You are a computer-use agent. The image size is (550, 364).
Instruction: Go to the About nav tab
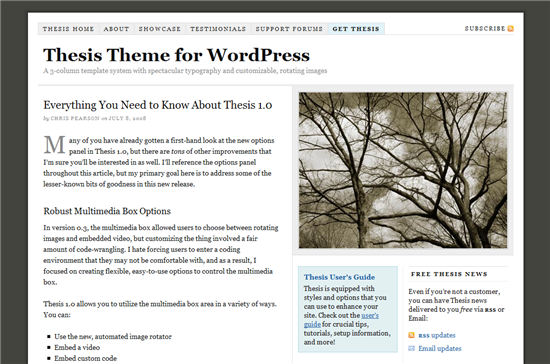point(116,29)
